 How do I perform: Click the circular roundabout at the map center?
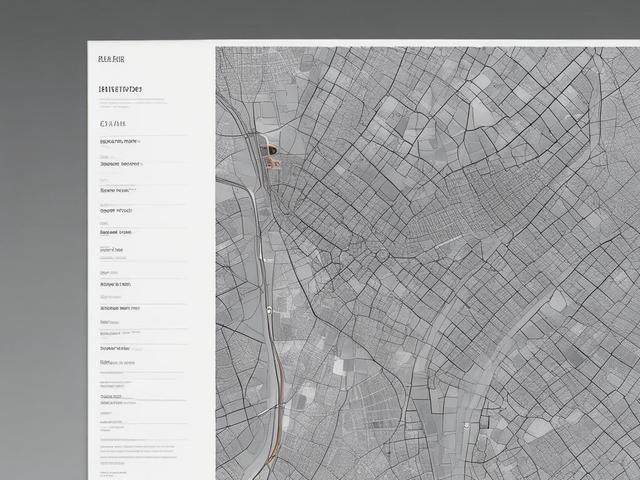click(382, 256)
